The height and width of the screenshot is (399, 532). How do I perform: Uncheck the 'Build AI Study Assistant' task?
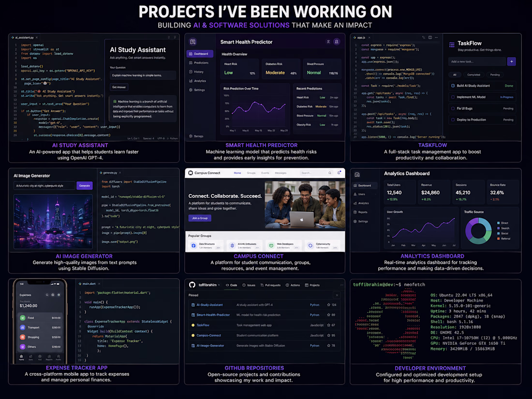click(453, 86)
